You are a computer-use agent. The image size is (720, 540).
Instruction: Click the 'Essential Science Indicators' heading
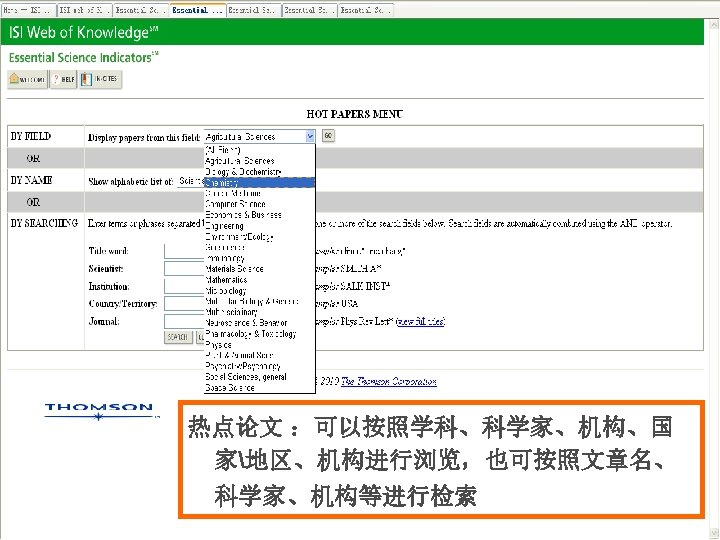click(84, 57)
